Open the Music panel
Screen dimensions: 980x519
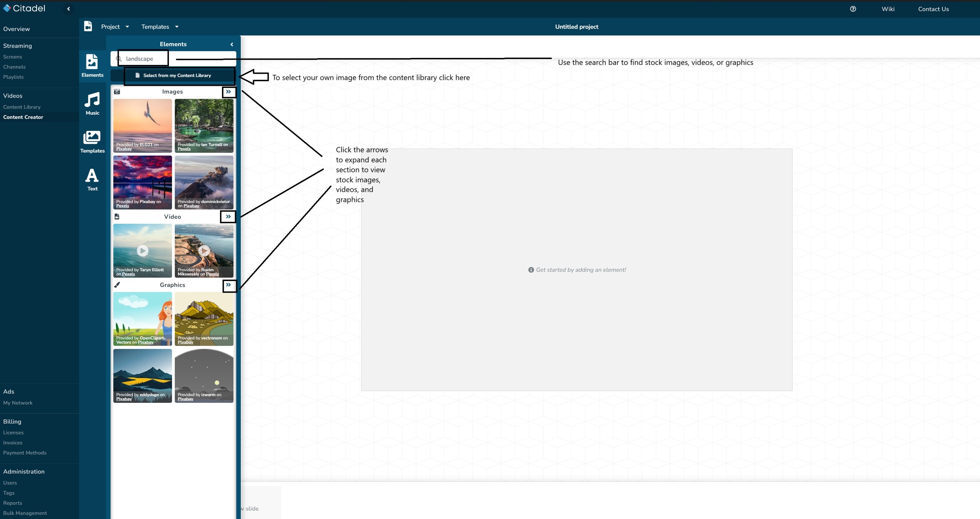[x=93, y=103]
